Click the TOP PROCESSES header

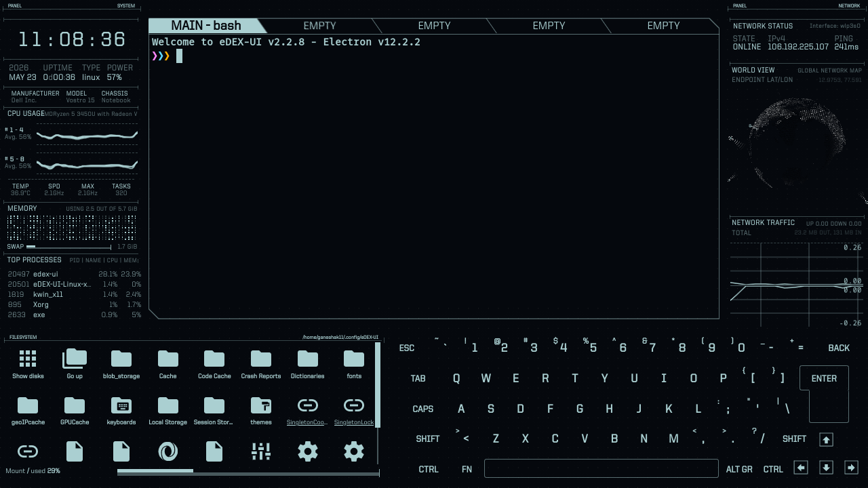[35, 260]
